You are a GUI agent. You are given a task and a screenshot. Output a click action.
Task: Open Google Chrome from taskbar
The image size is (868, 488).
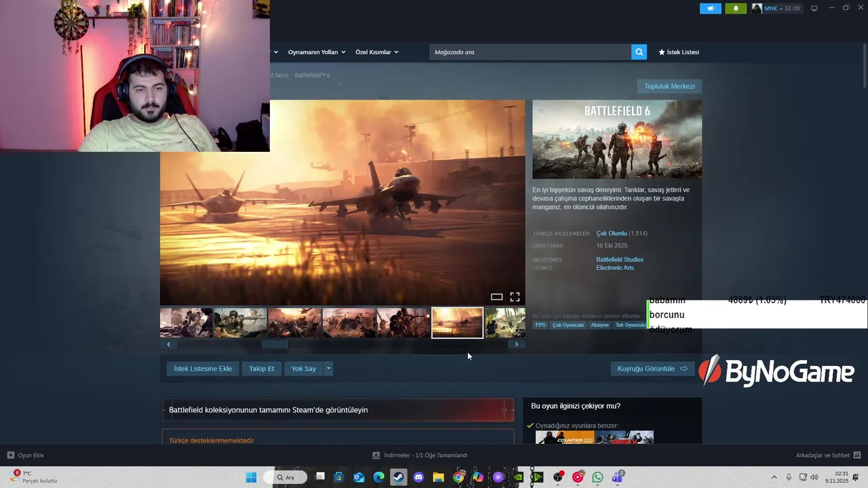pyautogui.click(x=458, y=477)
